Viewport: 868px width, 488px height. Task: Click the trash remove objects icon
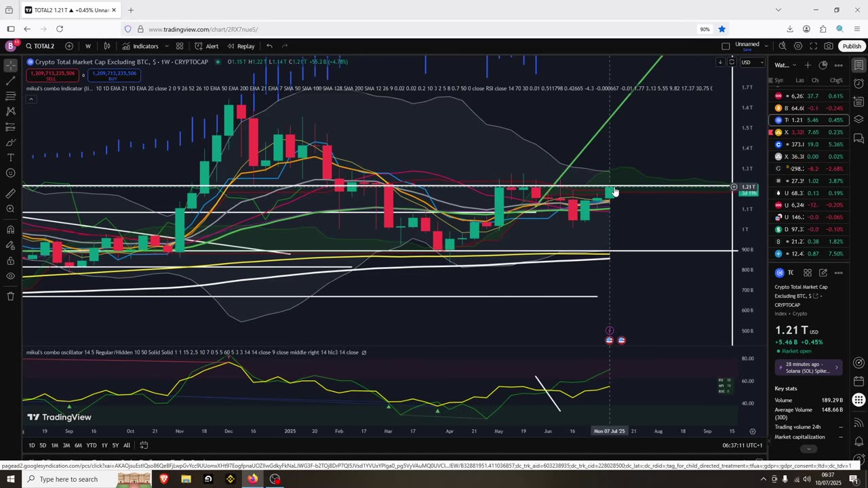click(x=10, y=296)
